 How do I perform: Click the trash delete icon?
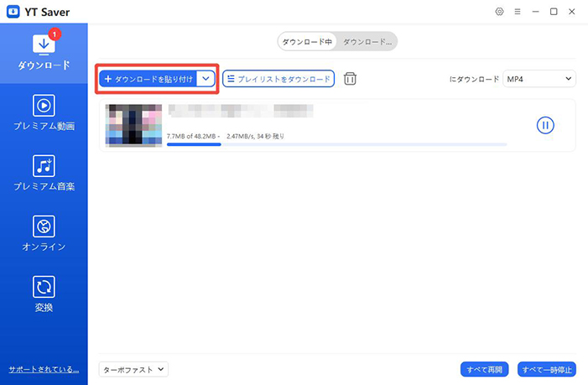click(x=351, y=79)
